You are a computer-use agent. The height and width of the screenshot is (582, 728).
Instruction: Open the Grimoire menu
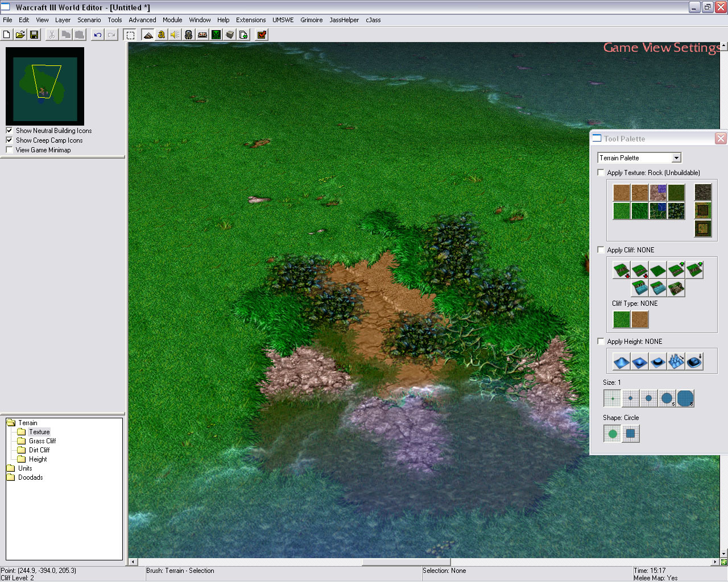(312, 20)
